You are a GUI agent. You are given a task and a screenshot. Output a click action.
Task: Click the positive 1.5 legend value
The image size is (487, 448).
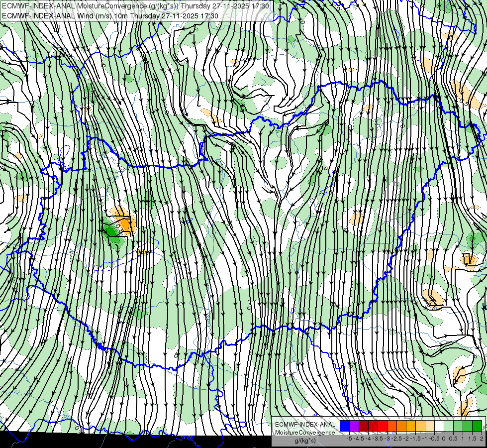point(473,439)
